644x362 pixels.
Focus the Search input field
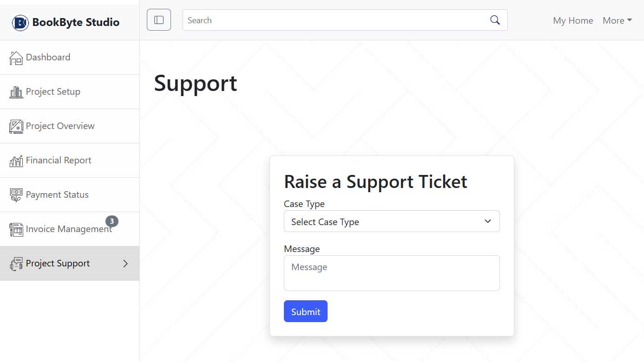click(335, 20)
